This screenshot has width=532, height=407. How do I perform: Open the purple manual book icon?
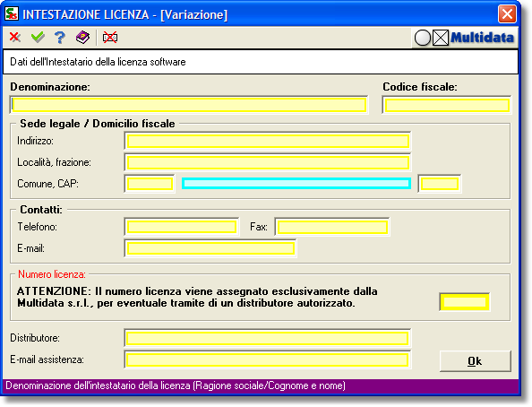(x=82, y=38)
